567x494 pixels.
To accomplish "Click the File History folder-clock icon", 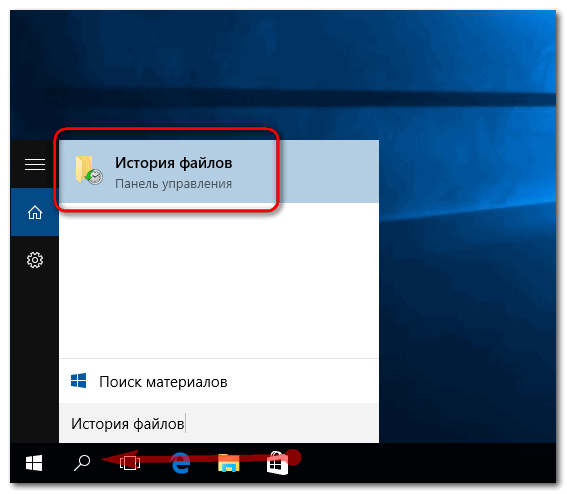I will point(89,170).
